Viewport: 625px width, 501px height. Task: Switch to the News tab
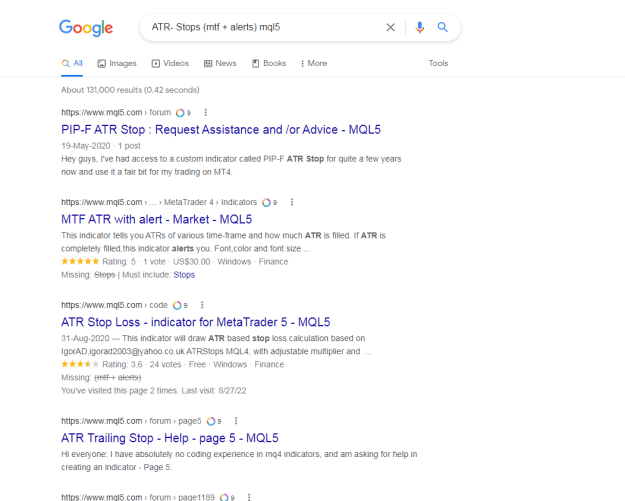point(220,63)
